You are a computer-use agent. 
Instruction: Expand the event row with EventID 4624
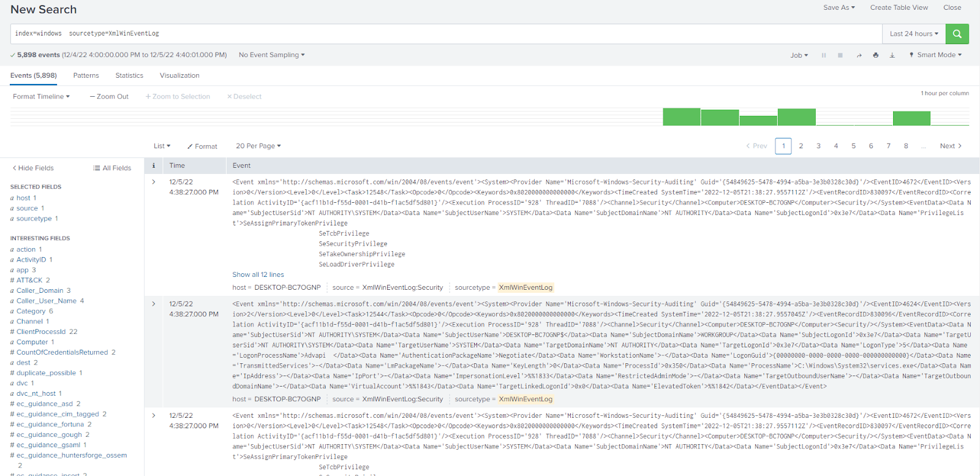[x=154, y=304]
